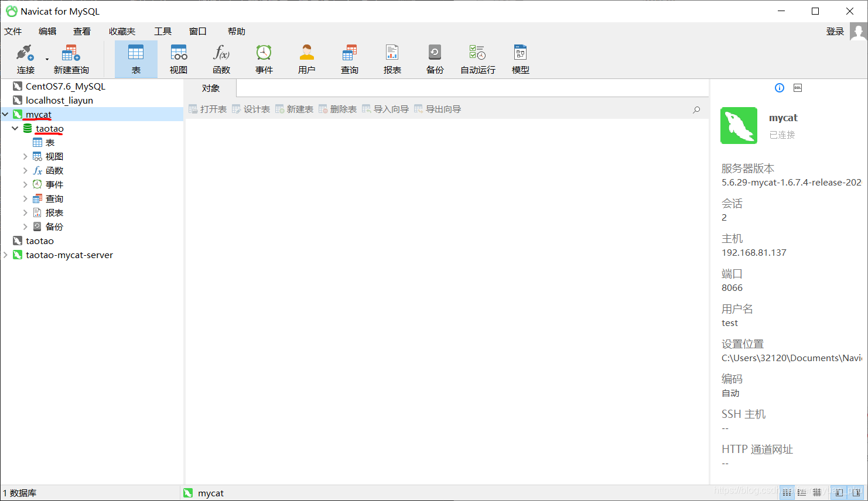Image resolution: width=868 pixels, height=501 pixels.
Task: Click the 连接 (Connection) toolbar icon
Action: tap(25, 59)
